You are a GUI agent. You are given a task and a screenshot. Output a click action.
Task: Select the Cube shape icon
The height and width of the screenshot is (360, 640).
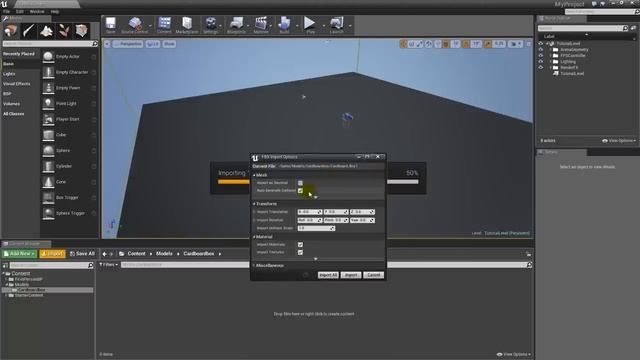pos(48,135)
